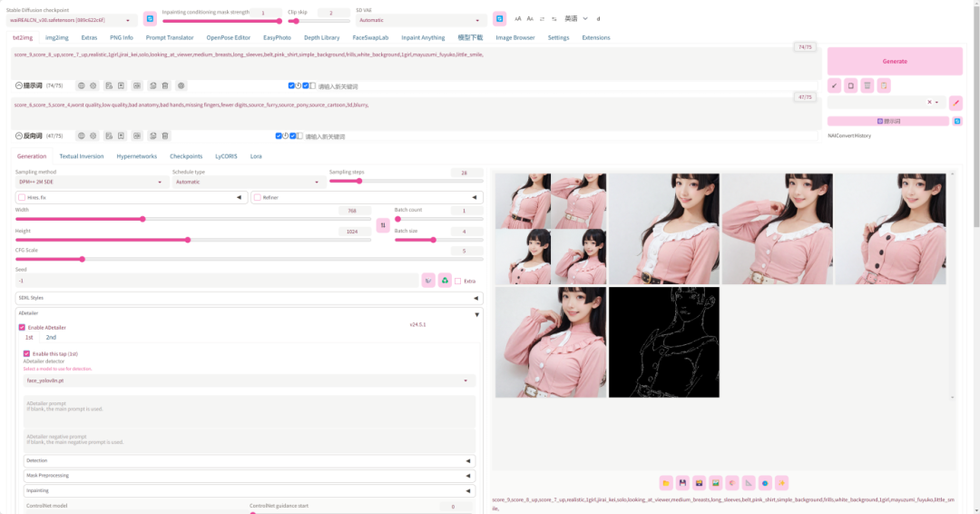Viewport: 980px width, 514px height.
Task: Apply selected styles with clipboard icon
Action: tap(884, 85)
